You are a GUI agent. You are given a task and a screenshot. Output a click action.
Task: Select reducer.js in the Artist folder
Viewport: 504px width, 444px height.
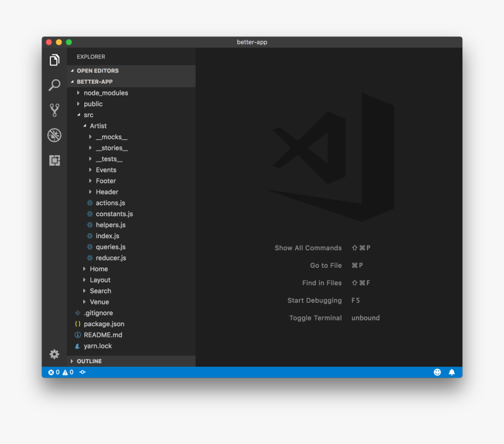pyautogui.click(x=111, y=258)
